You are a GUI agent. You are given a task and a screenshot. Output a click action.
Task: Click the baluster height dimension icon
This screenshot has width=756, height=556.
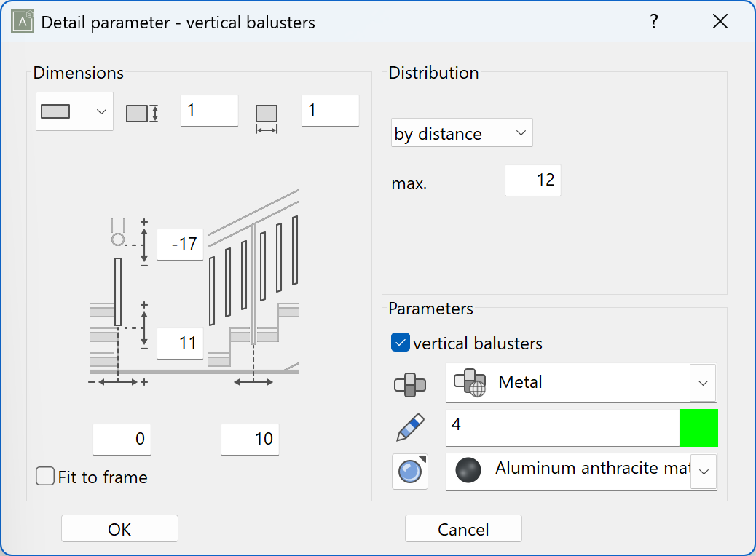click(x=143, y=111)
